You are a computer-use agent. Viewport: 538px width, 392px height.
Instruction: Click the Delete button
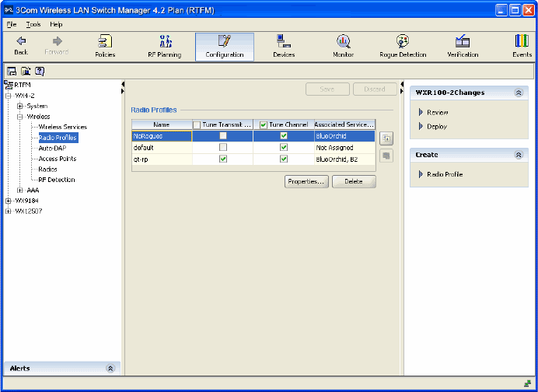click(354, 181)
